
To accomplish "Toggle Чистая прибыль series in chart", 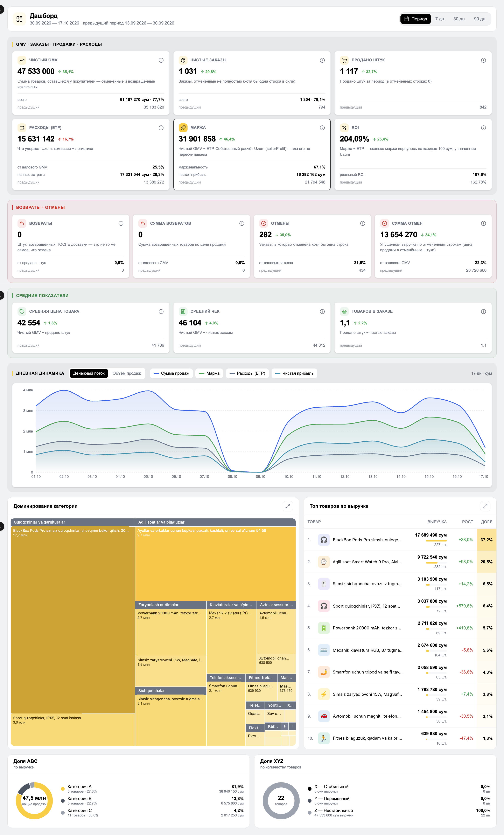I will [294, 373].
